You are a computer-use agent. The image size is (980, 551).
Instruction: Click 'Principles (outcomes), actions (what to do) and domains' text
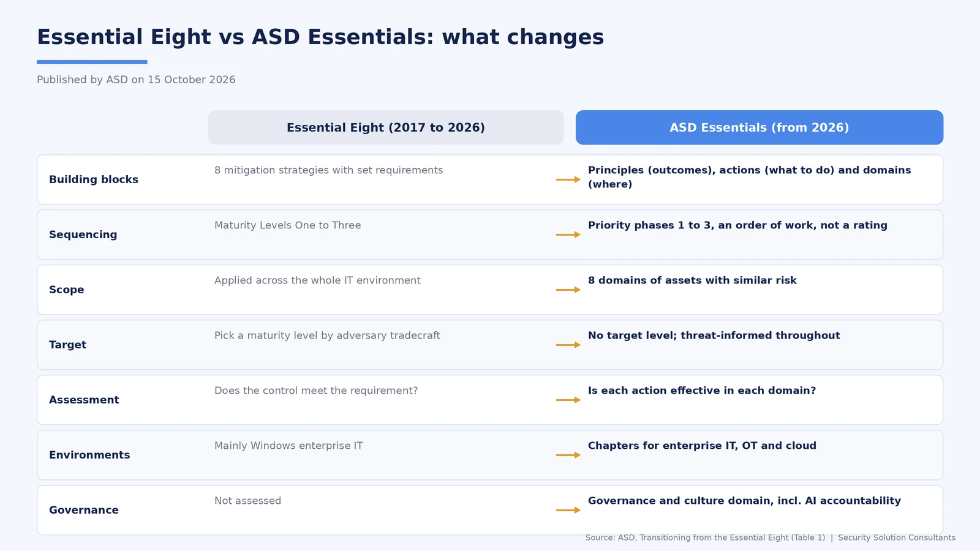tap(750, 170)
